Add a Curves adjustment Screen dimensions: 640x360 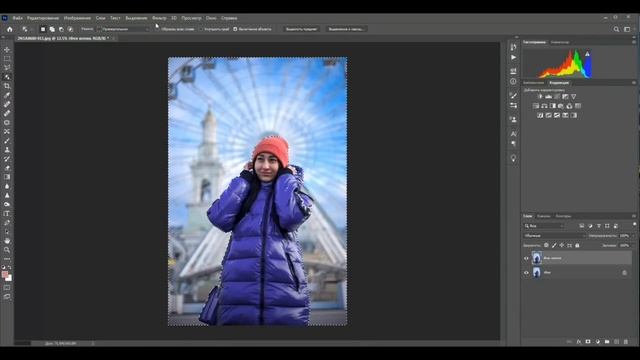pos(557,97)
